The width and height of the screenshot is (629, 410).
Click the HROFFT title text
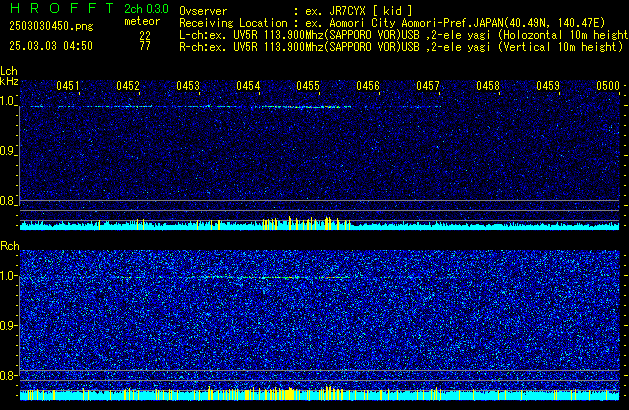click(x=62, y=8)
